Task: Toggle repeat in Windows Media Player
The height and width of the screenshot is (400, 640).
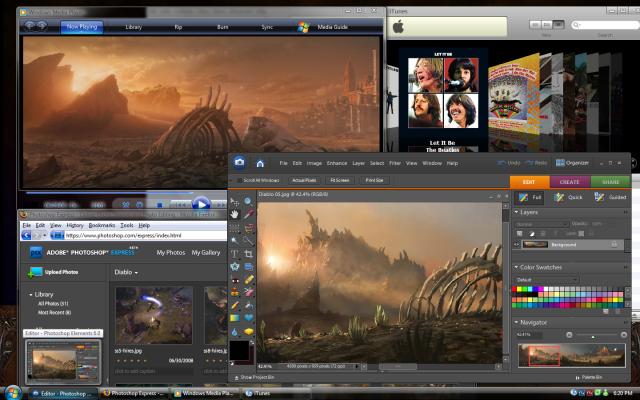Action: click(139, 204)
